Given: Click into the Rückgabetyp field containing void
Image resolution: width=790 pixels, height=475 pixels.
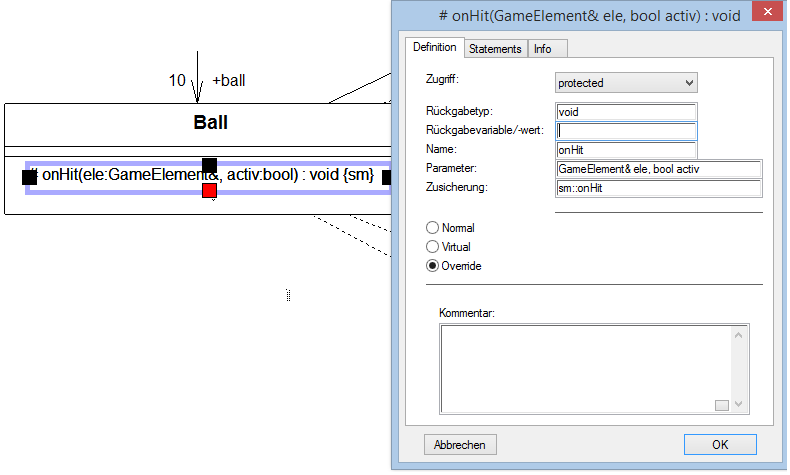Looking at the screenshot, I should (x=625, y=112).
